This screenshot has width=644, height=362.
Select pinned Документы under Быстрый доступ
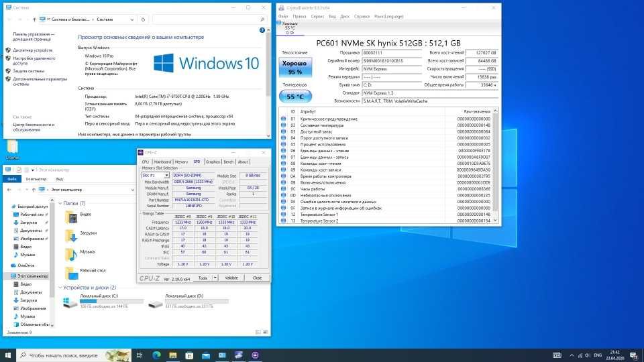tap(28, 230)
